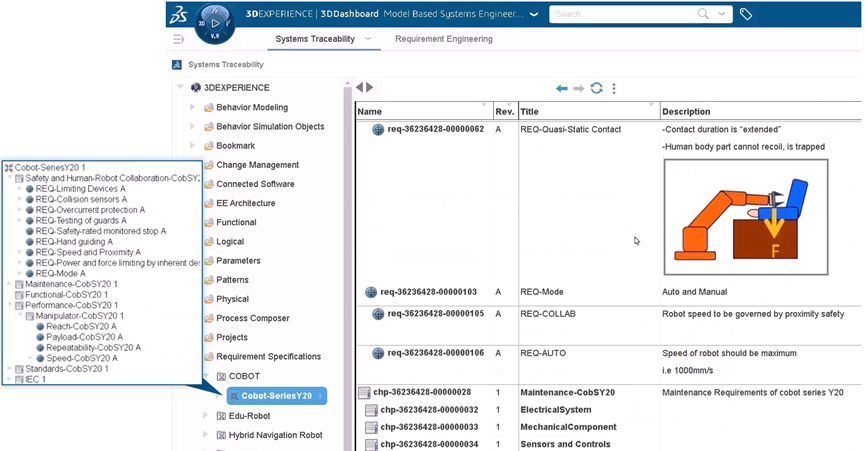Image resolution: width=865 pixels, height=451 pixels.
Task: Click the robot arm illustration thumbnail
Action: (x=745, y=216)
